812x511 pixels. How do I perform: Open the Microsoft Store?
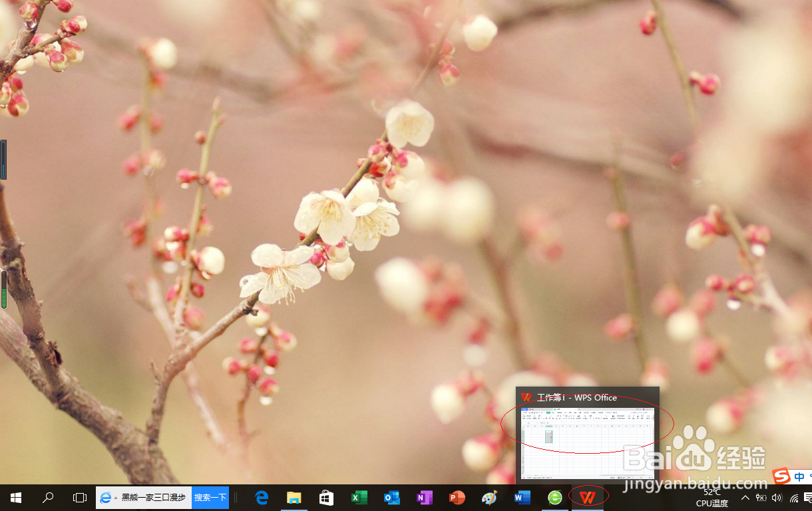tap(326, 498)
